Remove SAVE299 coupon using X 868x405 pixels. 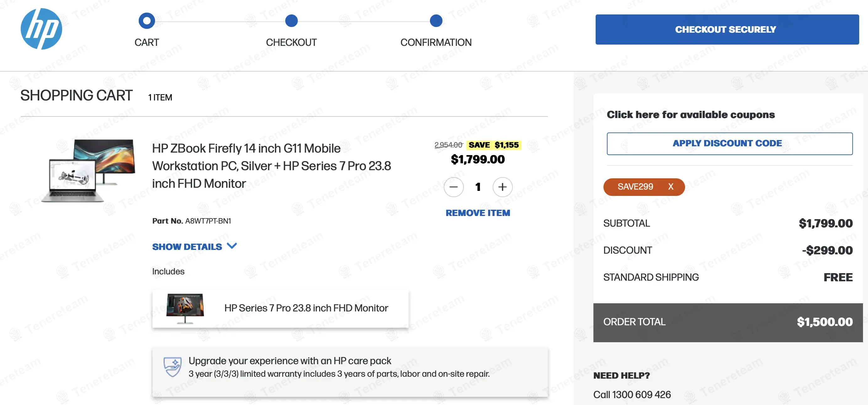[x=671, y=187]
